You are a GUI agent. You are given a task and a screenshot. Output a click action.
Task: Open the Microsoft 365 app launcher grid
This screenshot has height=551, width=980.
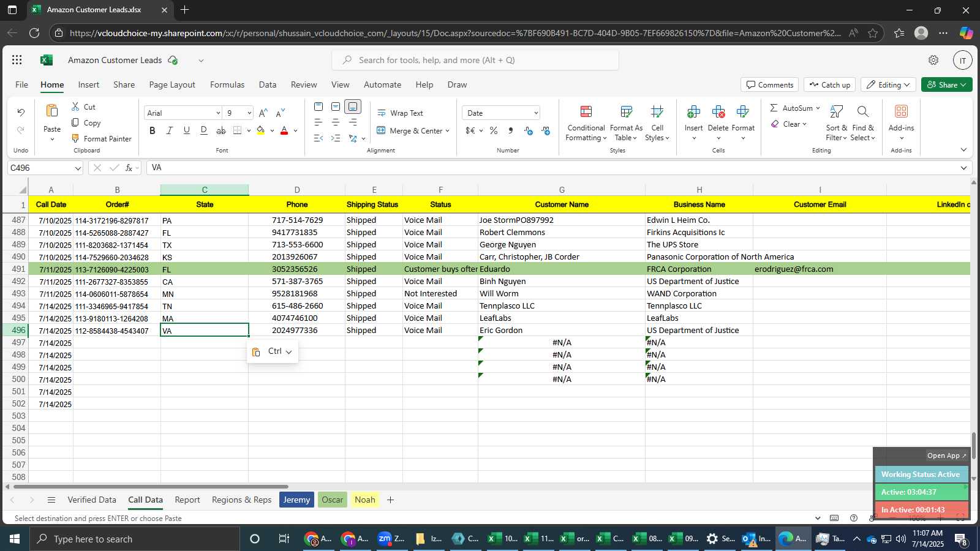click(17, 60)
